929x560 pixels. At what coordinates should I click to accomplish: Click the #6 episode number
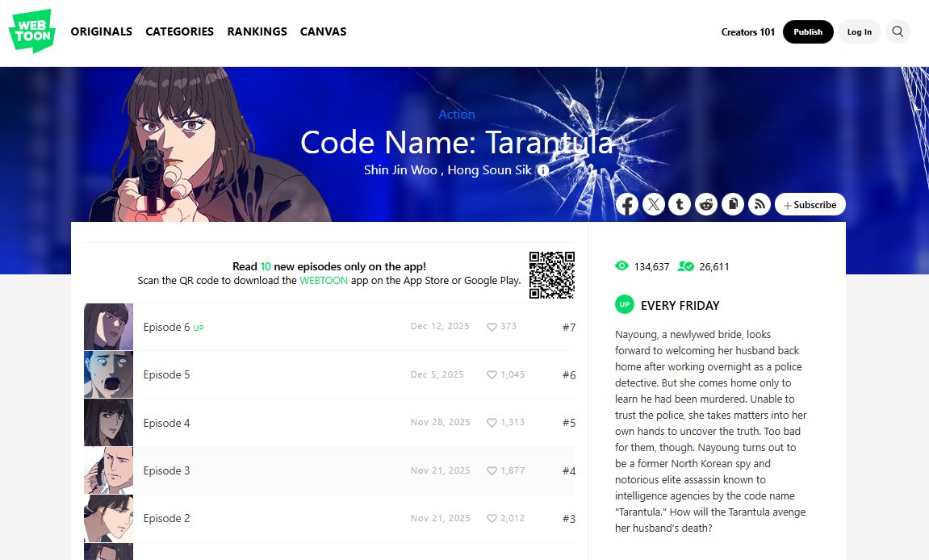pos(569,375)
